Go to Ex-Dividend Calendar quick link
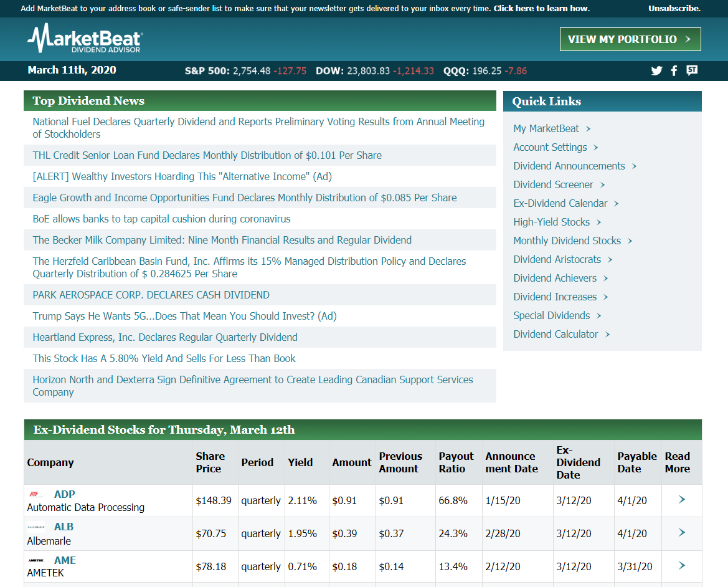Image resolution: width=728 pixels, height=587 pixels. point(560,203)
